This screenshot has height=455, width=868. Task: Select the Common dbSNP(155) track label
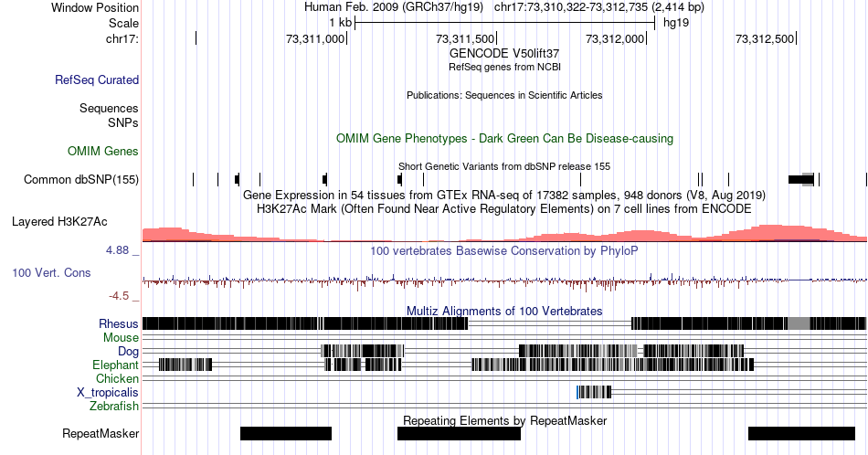(81, 179)
